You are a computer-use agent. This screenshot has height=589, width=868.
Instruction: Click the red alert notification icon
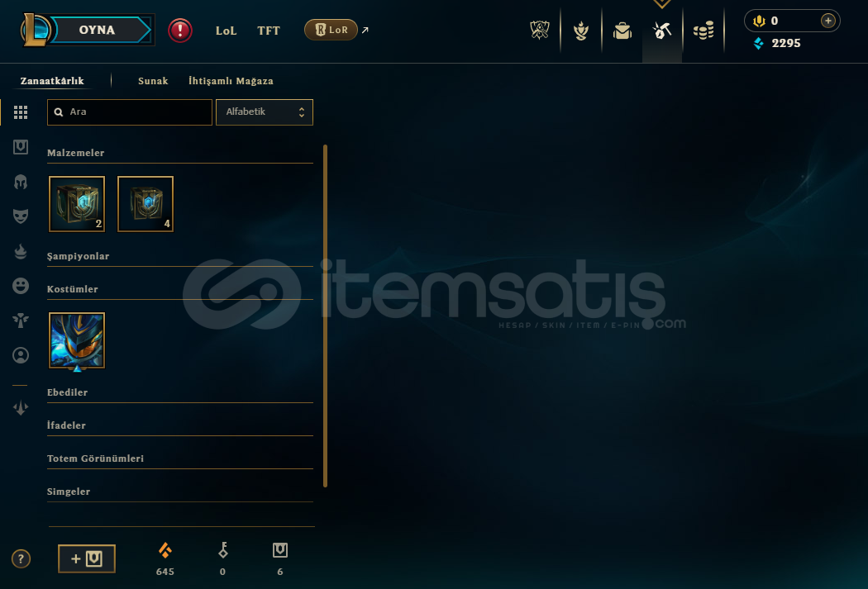(180, 31)
